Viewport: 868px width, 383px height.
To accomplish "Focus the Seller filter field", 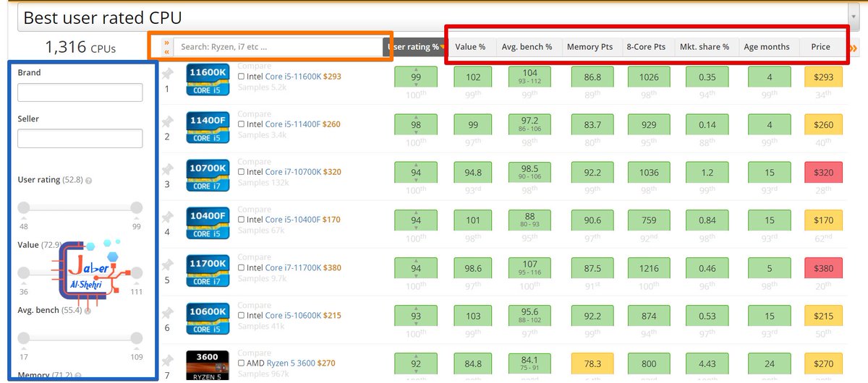I will click(x=80, y=138).
